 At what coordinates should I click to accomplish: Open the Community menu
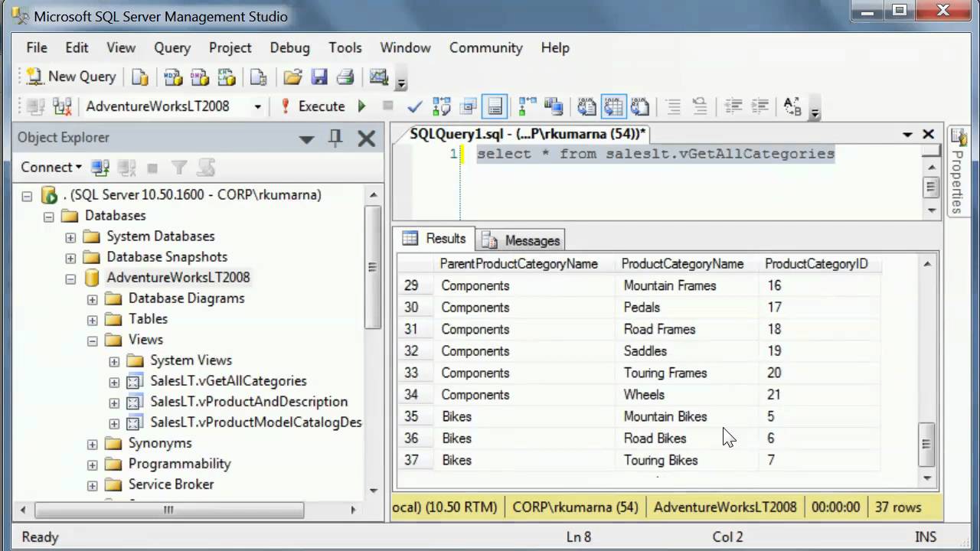[485, 47]
